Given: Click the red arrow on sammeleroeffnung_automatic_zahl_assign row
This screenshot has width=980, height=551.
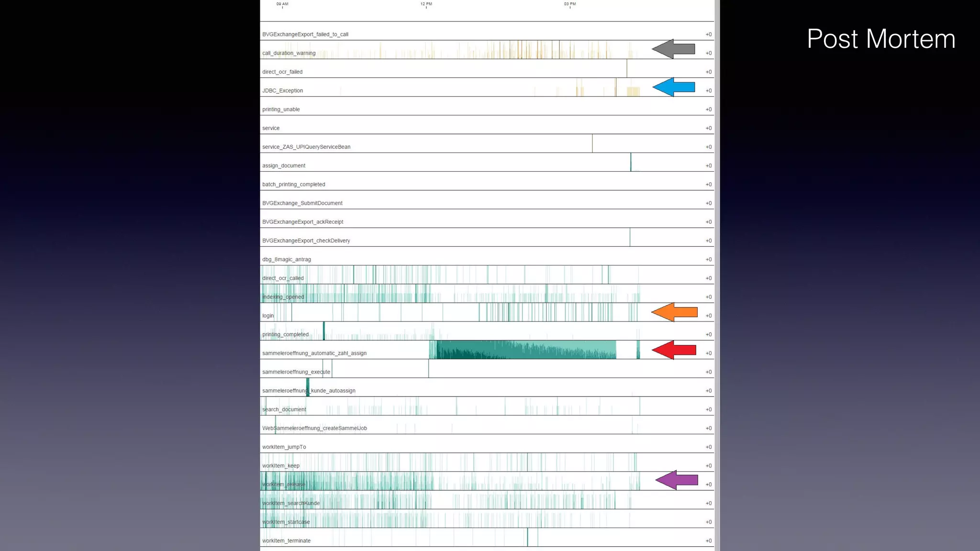Looking at the screenshot, I should click(674, 350).
